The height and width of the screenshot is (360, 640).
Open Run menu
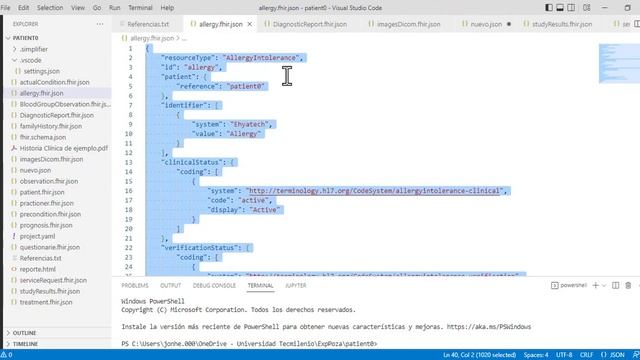pyautogui.click(x=115, y=8)
